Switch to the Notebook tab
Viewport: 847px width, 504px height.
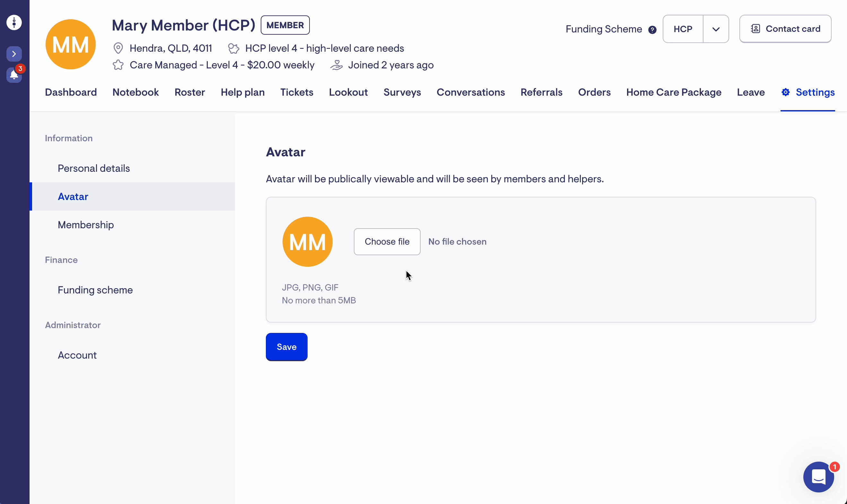click(x=135, y=92)
